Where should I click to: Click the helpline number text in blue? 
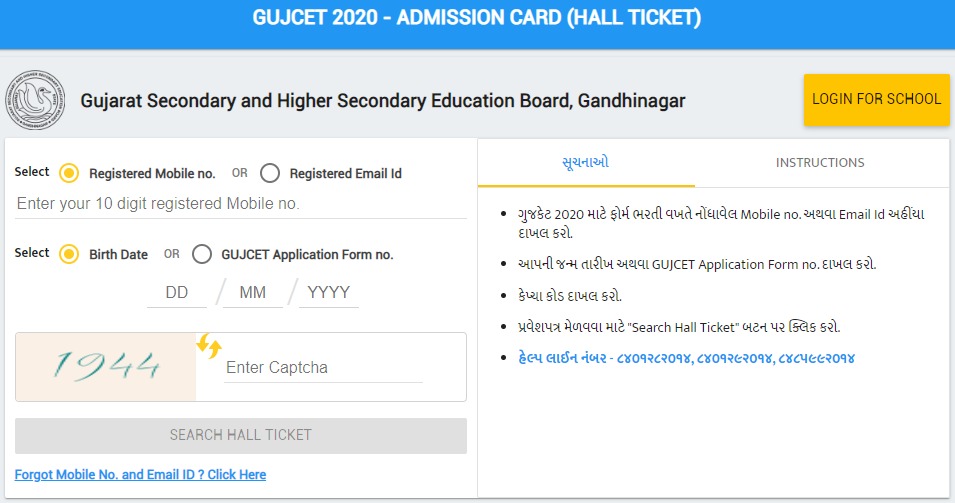tap(685, 358)
